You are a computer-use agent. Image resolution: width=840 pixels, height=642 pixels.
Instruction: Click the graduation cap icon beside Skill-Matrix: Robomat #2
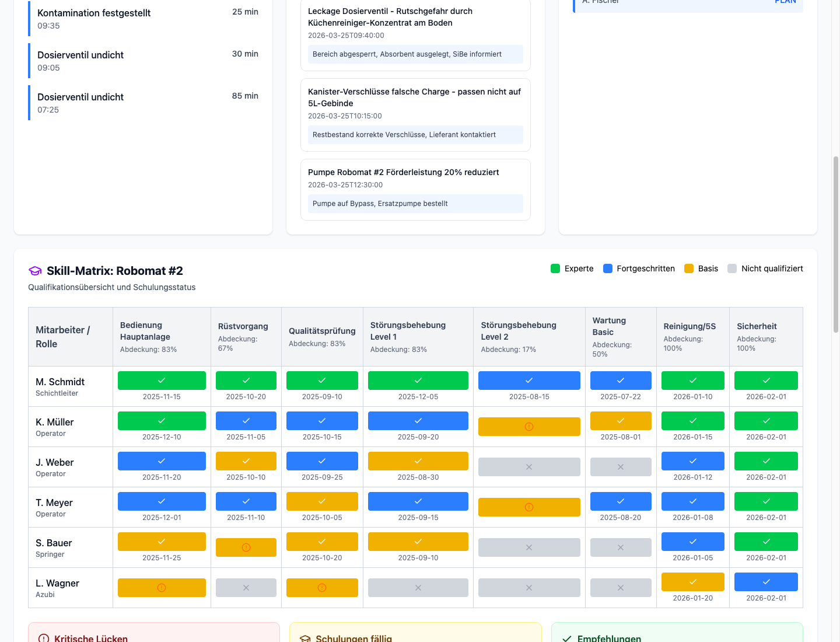35,271
